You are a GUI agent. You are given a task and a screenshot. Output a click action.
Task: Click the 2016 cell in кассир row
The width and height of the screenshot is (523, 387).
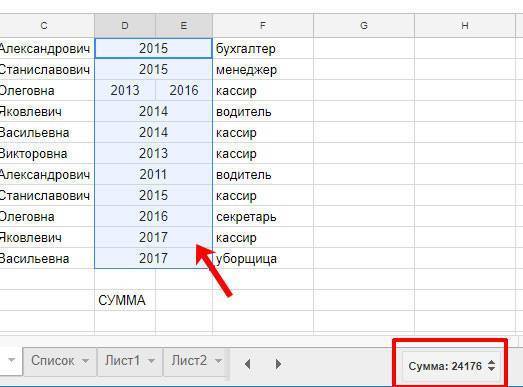184,90
